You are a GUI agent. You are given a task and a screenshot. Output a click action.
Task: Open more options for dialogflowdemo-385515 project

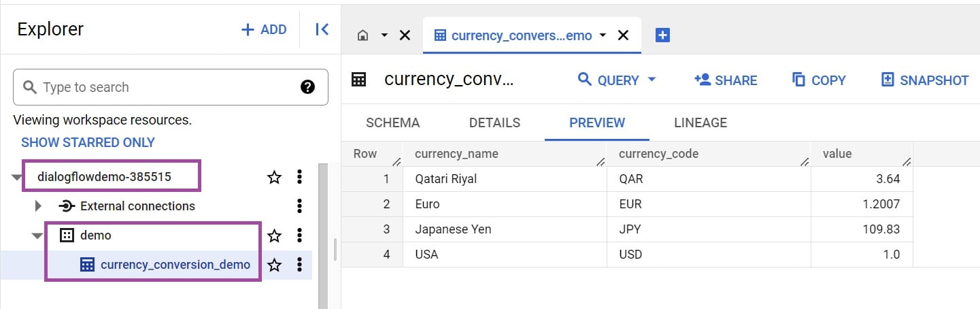click(x=299, y=178)
